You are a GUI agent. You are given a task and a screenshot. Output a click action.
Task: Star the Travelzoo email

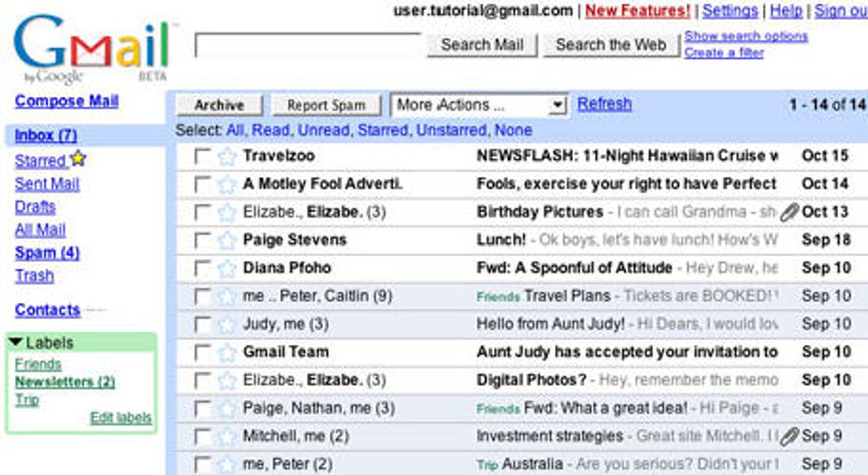pos(227,156)
